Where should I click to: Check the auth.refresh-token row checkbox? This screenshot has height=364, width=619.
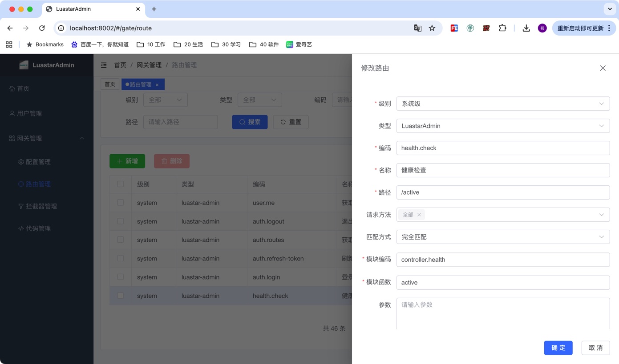120,258
